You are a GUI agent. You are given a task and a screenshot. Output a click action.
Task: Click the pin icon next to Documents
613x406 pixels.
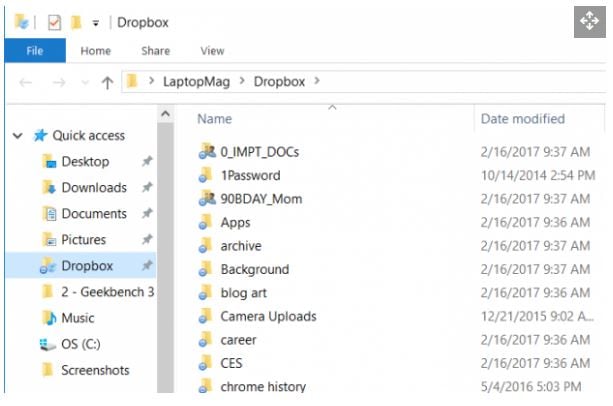147,213
